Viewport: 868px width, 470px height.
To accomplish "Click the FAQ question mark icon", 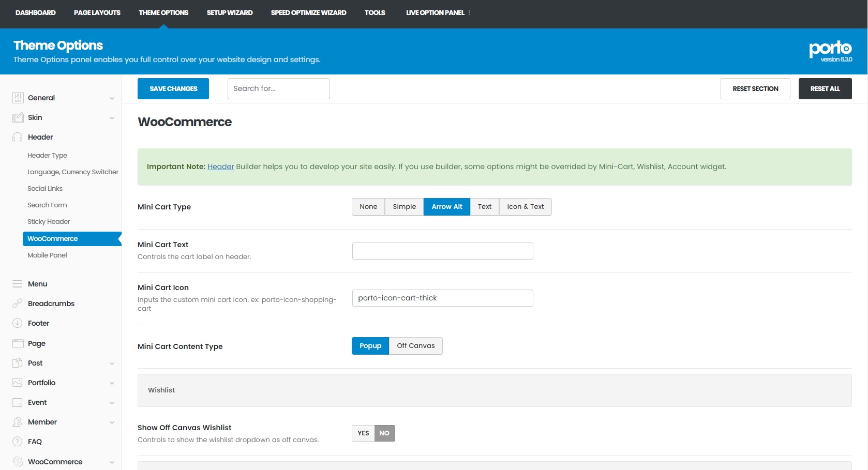I will [x=17, y=441].
